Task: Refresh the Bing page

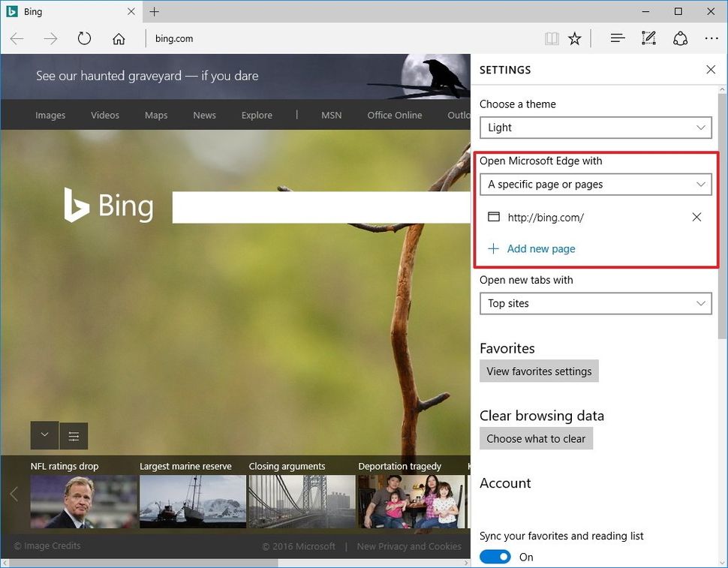Action: [84, 38]
